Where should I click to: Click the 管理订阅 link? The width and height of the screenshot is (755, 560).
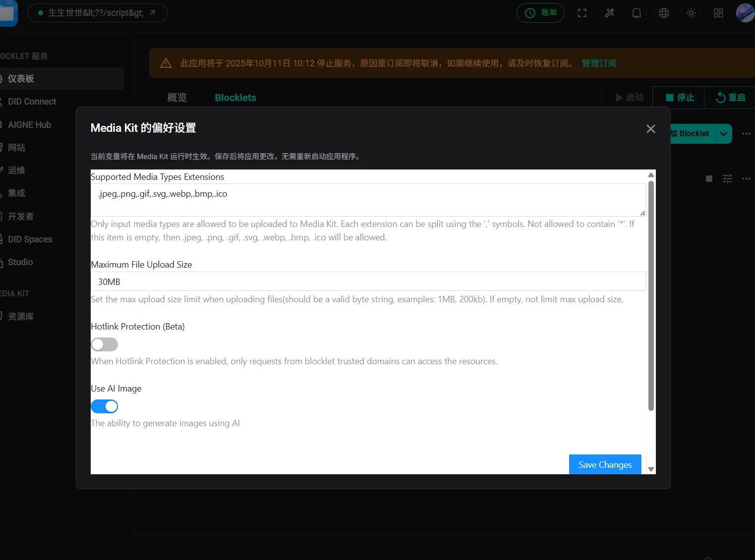[599, 63]
